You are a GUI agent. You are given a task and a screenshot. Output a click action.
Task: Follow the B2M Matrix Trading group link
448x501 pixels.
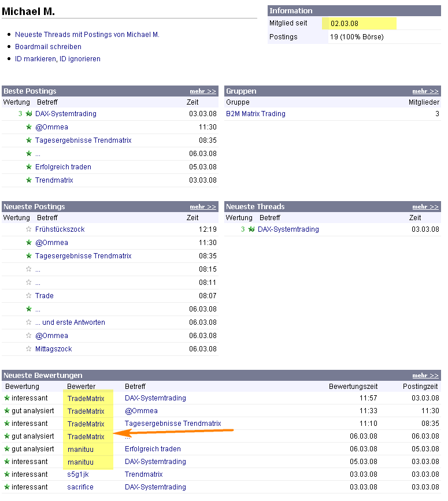tap(256, 114)
